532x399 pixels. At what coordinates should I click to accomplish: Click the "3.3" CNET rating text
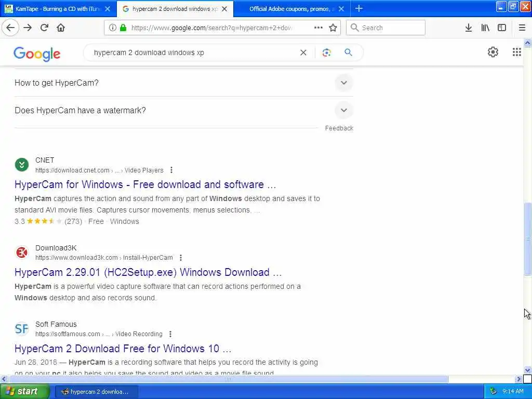click(20, 221)
